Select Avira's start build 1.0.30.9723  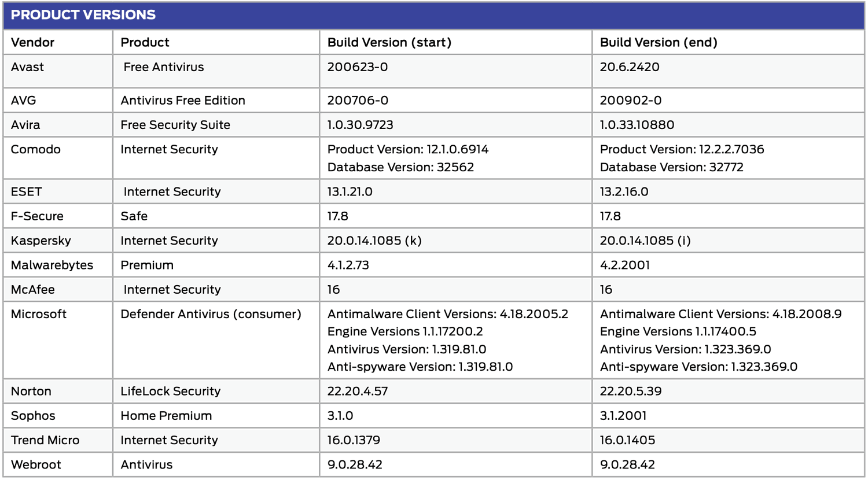point(360,125)
